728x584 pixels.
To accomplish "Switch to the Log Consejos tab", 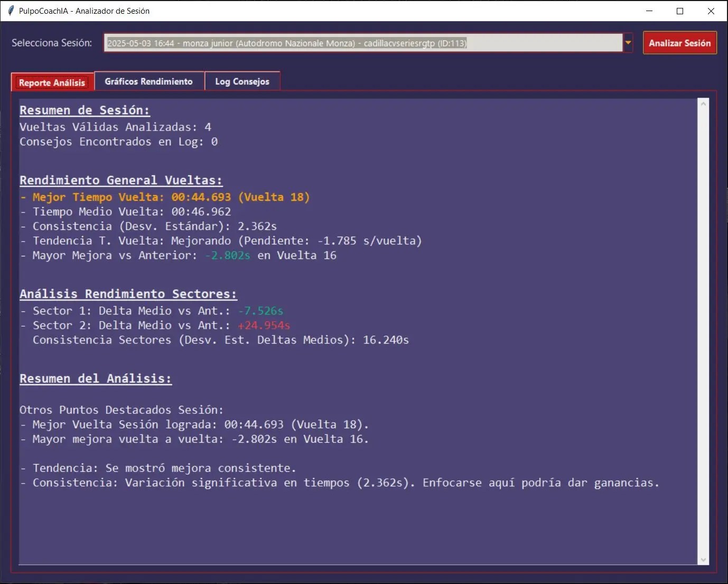I will (242, 81).
